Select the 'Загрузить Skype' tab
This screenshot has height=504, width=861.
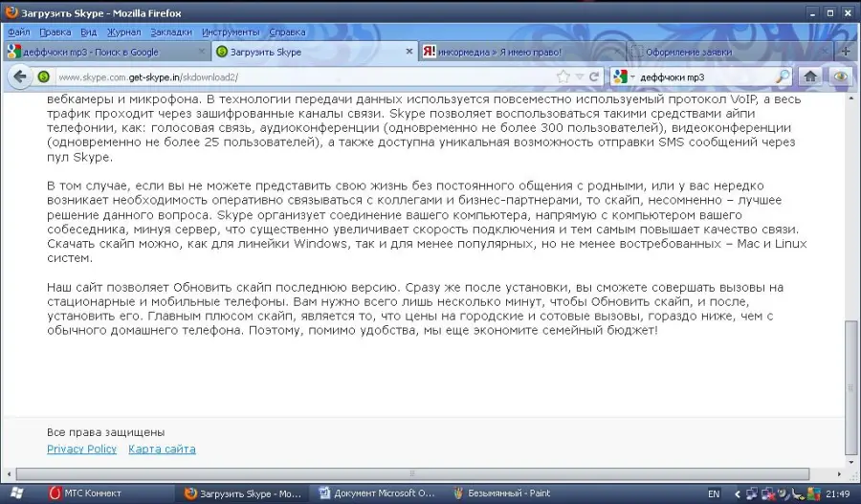(313, 52)
